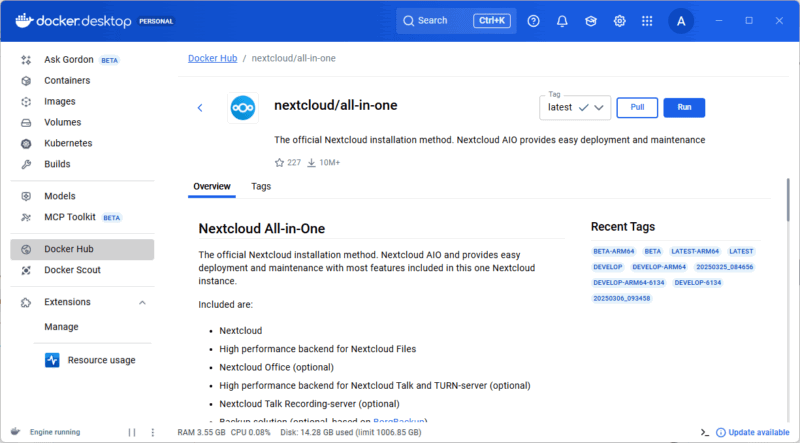Screen dimensions: 800x443
Task: Click the help question mark icon
Action: click(x=533, y=21)
